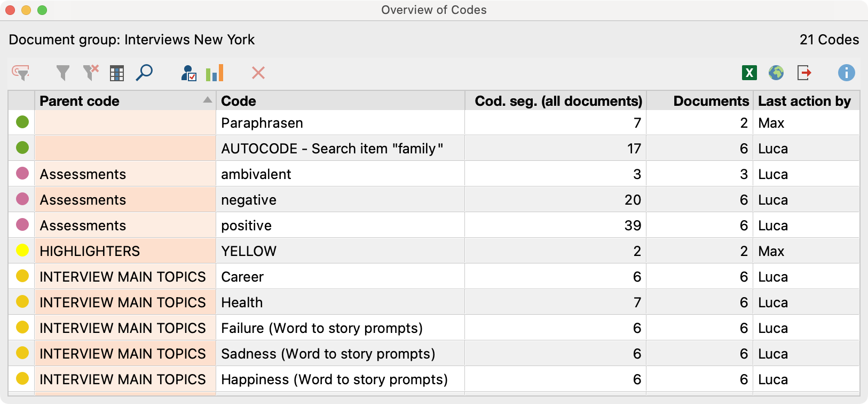868x404 pixels.
Task: Open table in Excel
Action: (749, 73)
